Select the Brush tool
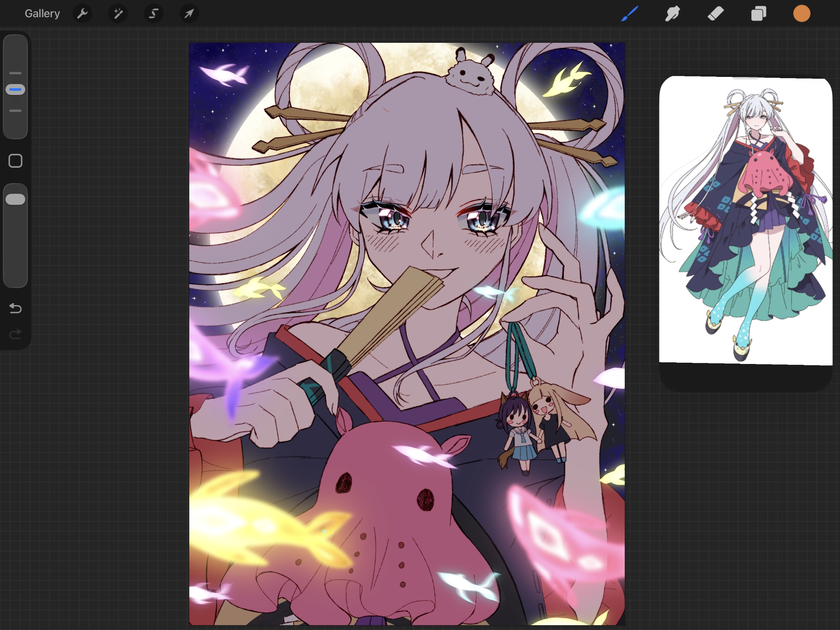The width and height of the screenshot is (840, 630). [630, 13]
